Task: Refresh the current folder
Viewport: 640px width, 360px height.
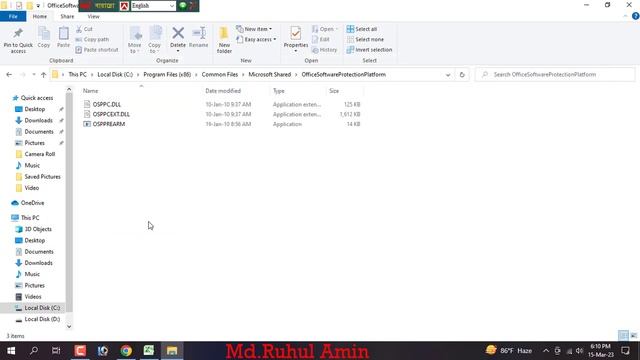Action: pos(462,75)
